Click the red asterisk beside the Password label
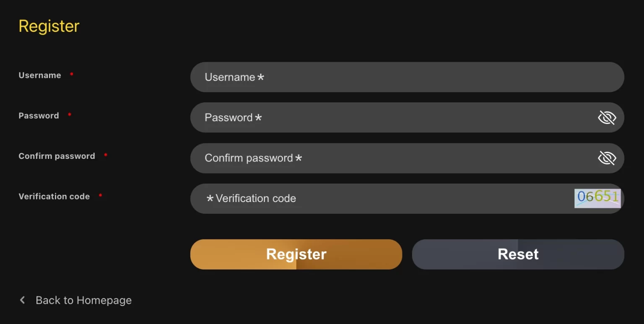644x324 pixels. click(x=70, y=115)
